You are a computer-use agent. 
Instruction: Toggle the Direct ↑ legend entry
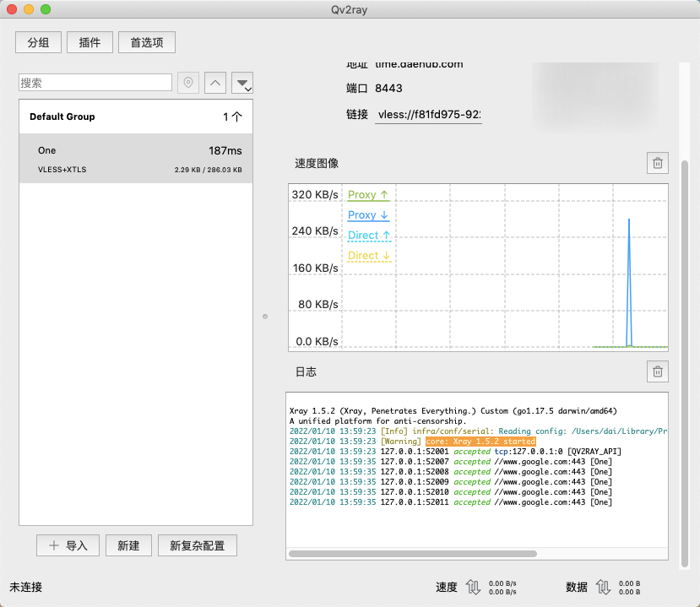369,236
